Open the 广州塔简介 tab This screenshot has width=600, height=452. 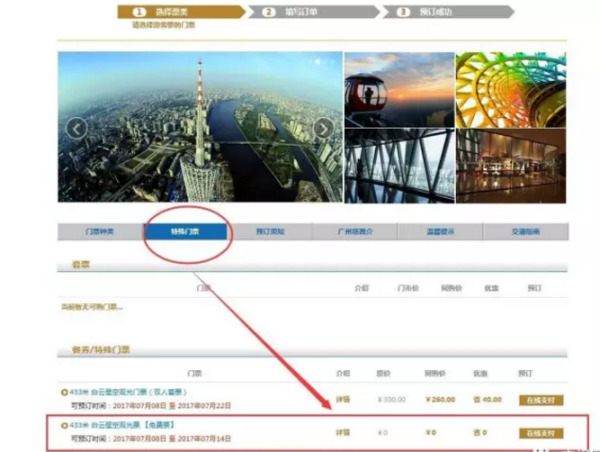355,232
